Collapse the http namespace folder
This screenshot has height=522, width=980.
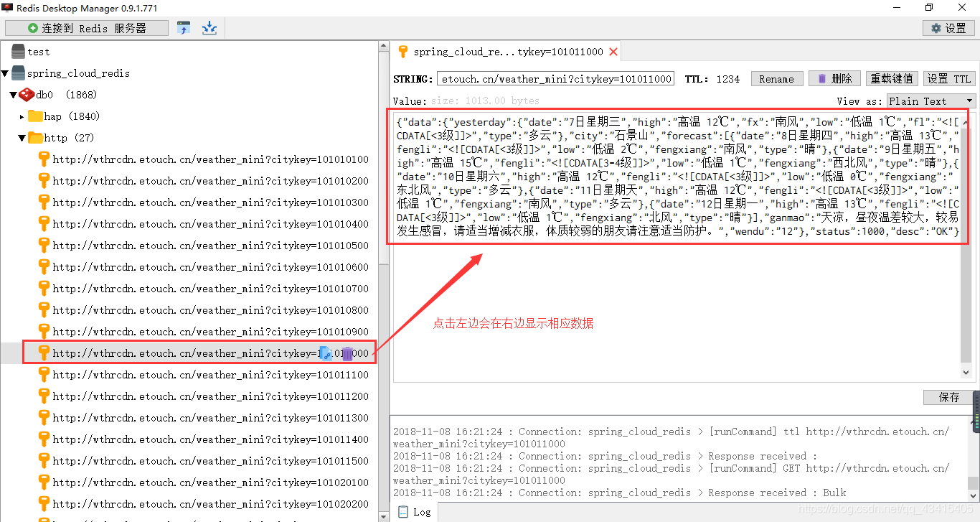pyautogui.click(x=22, y=138)
